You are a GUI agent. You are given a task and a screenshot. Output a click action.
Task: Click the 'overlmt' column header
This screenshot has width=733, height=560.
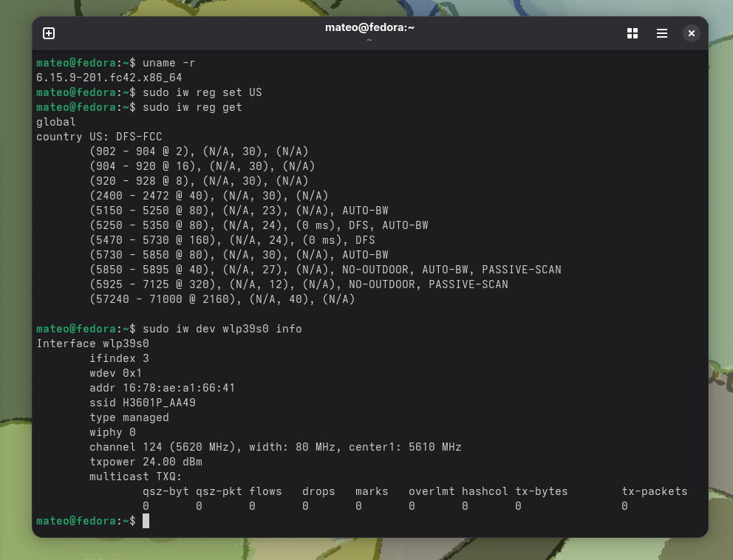(x=432, y=492)
